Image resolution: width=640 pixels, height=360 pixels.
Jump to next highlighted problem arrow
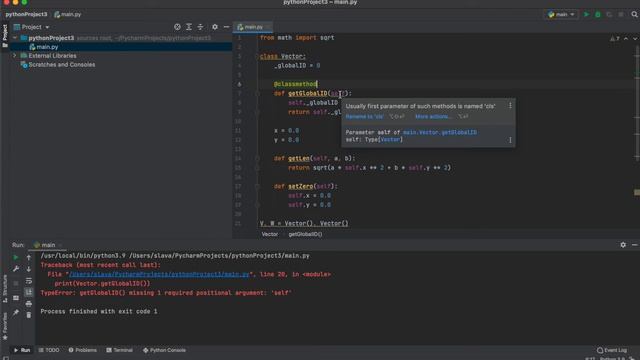635,38
